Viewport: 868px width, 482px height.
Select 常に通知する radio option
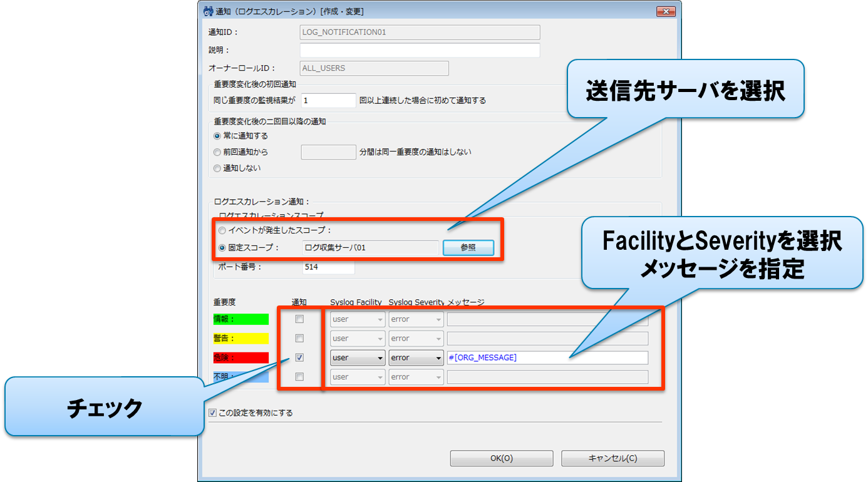coord(217,135)
